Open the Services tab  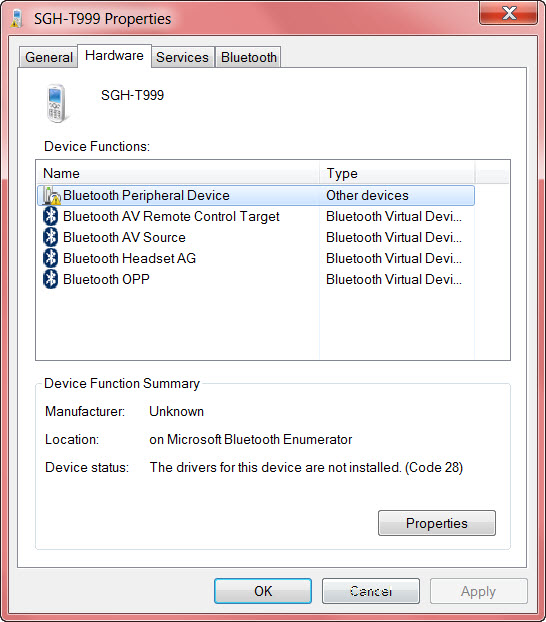click(183, 58)
